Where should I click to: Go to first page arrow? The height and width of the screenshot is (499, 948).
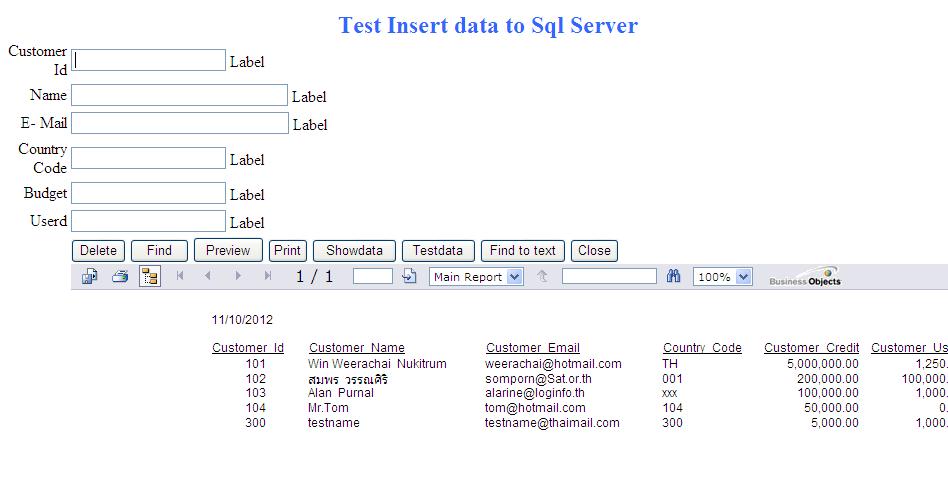coord(180,276)
